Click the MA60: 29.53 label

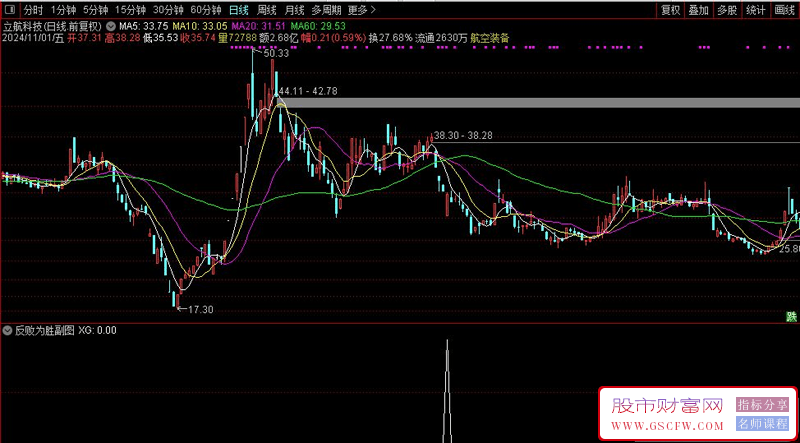tap(318, 26)
